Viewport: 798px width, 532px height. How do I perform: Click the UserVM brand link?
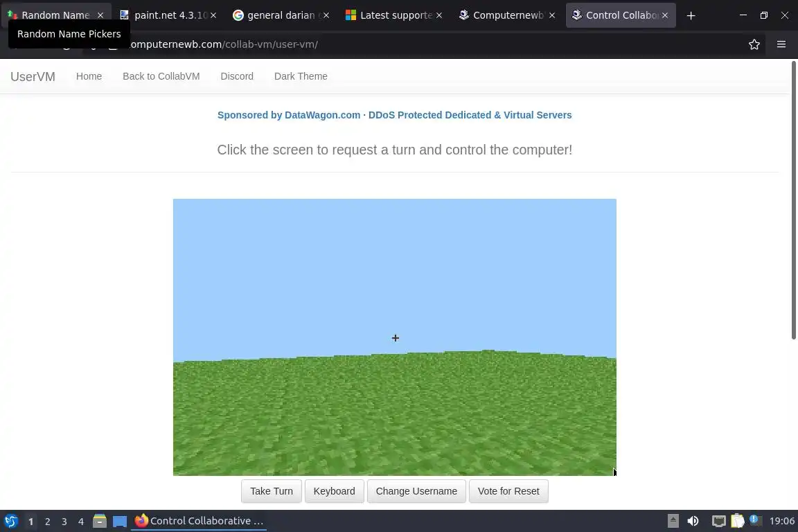click(33, 76)
